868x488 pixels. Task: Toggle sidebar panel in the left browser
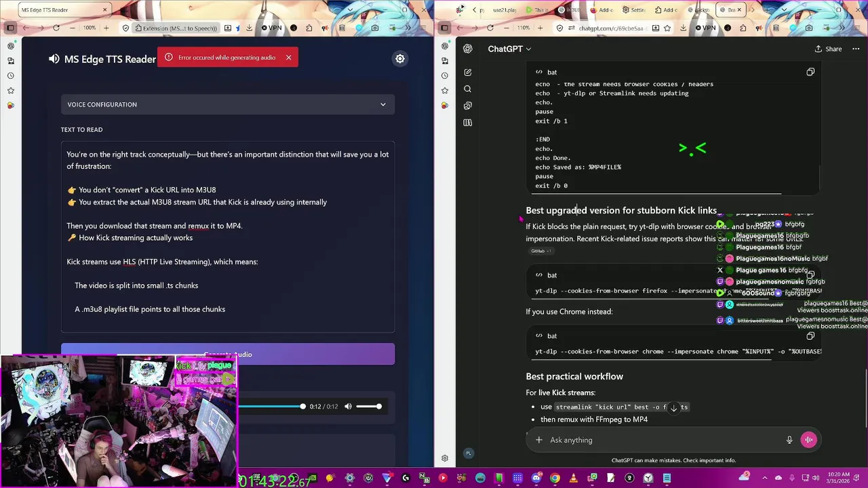[11, 28]
